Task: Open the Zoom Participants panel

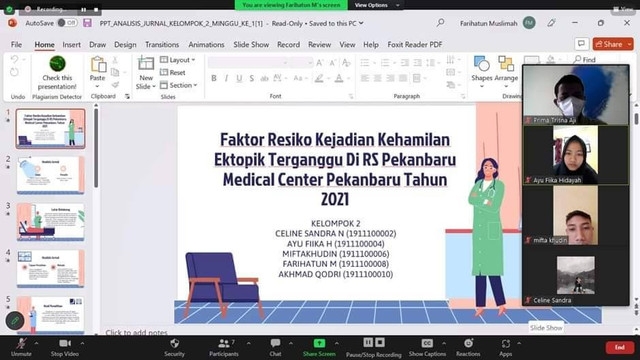Action: [x=224, y=348]
